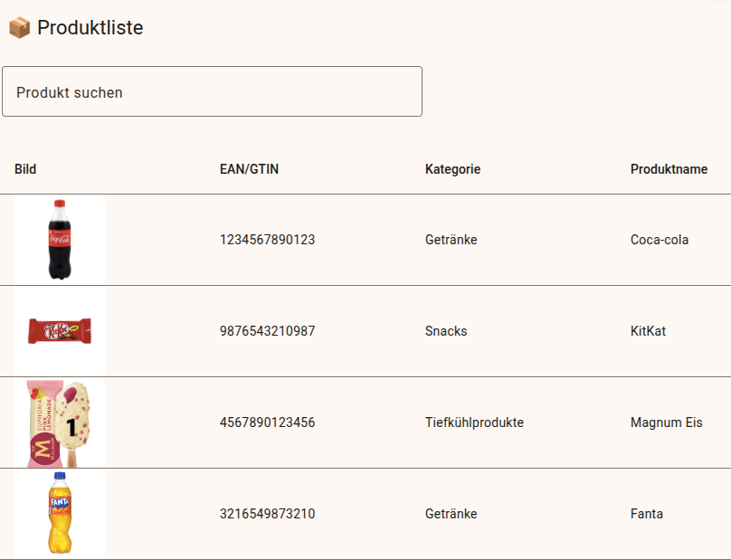Select EAN number 4567890123456
Image resolution: width=731 pixels, height=560 pixels.
pos(267,422)
